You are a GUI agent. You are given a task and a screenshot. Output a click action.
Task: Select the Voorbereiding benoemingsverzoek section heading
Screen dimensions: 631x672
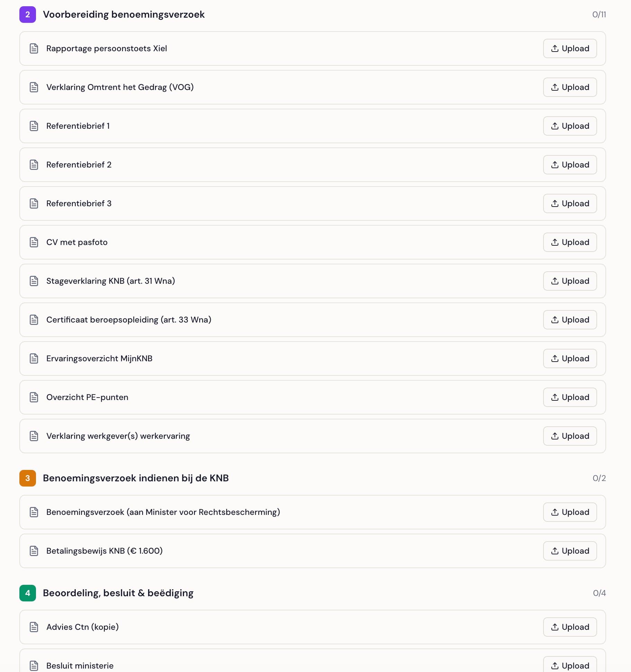[x=124, y=15]
